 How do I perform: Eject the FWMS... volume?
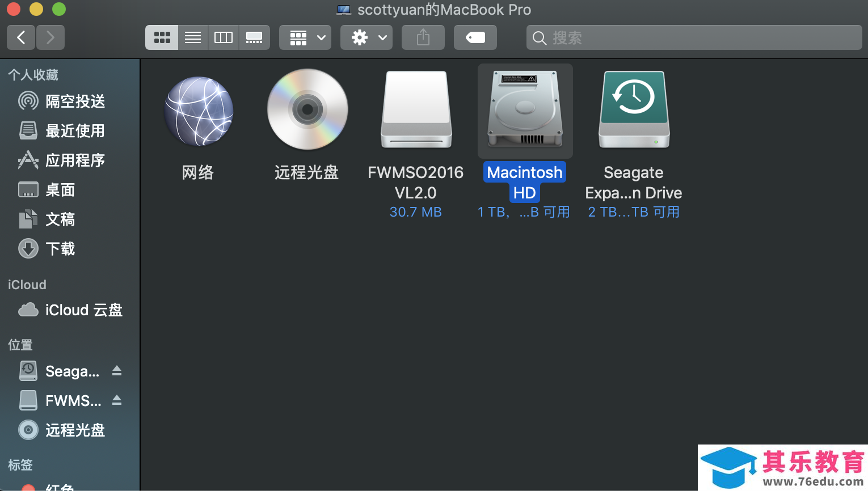click(117, 400)
